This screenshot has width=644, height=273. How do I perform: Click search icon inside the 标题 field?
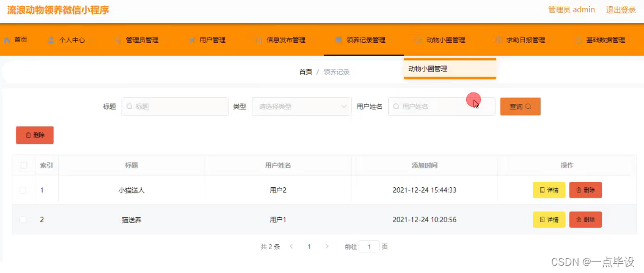(x=130, y=107)
